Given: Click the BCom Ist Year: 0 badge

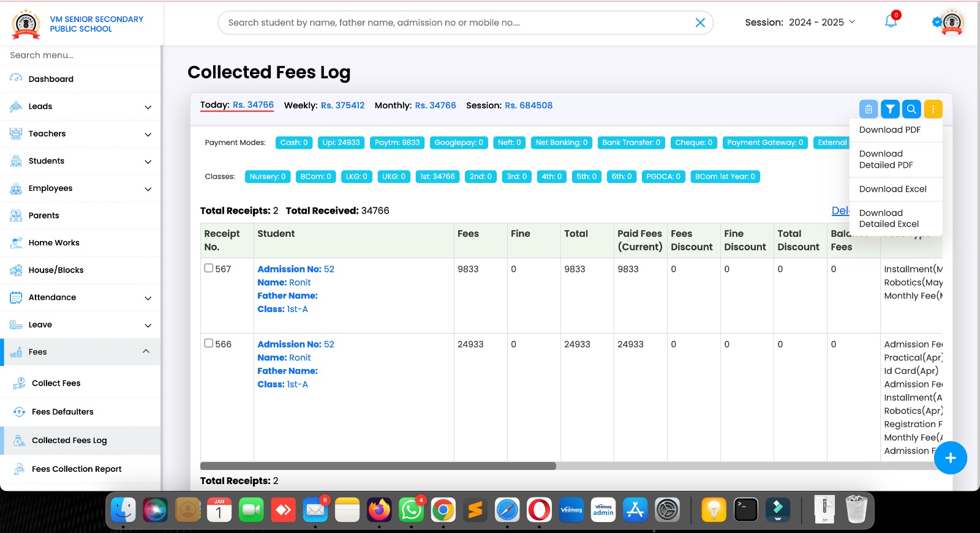Looking at the screenshot, I should tap(725, 176).
